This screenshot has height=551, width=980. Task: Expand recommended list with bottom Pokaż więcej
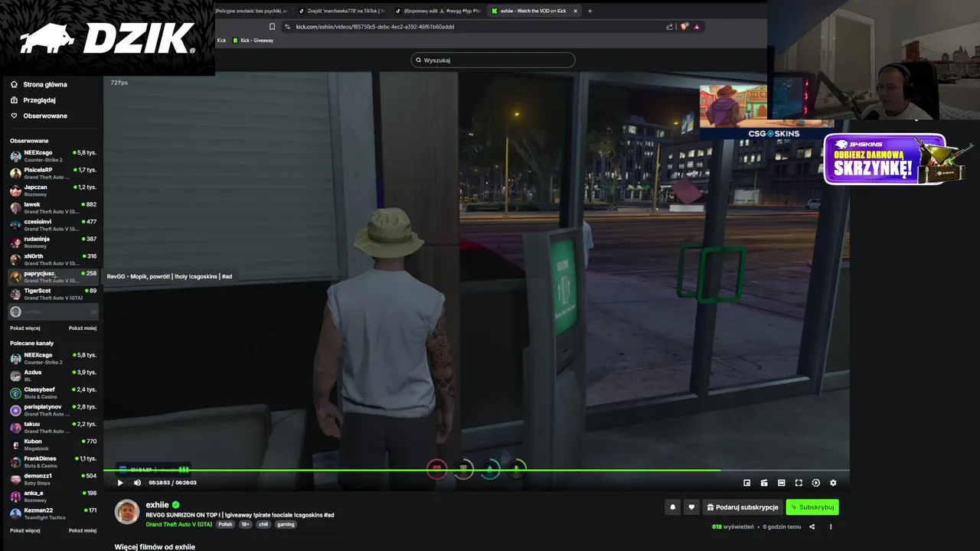24,530
